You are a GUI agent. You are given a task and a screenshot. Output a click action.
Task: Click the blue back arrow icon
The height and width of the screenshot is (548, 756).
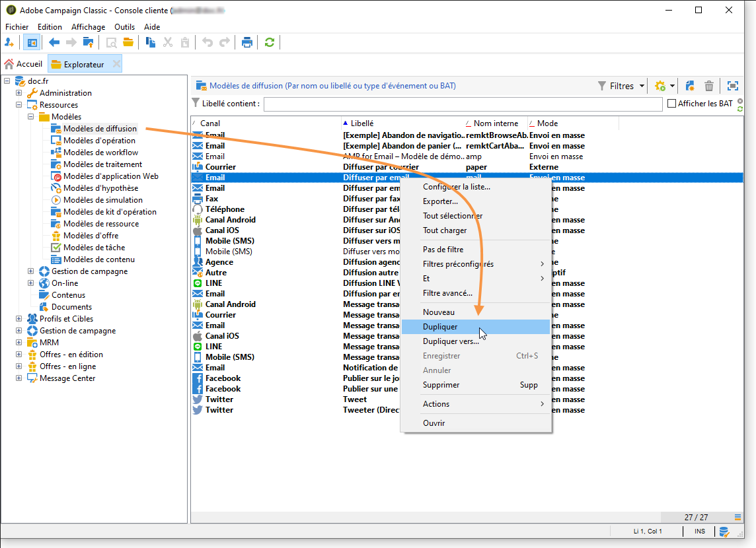[54, 42]
